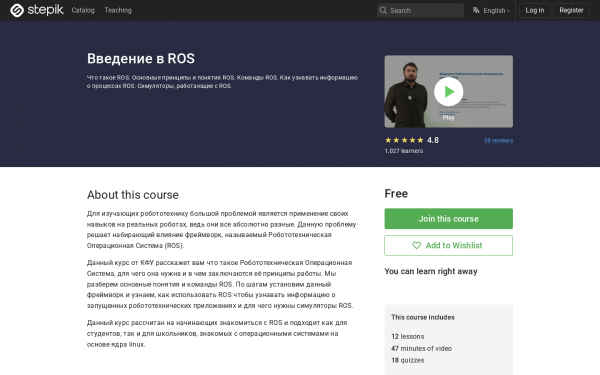Viewport: 600px width, 375px height.
Task: Play the course intro video
Action: 448,91
